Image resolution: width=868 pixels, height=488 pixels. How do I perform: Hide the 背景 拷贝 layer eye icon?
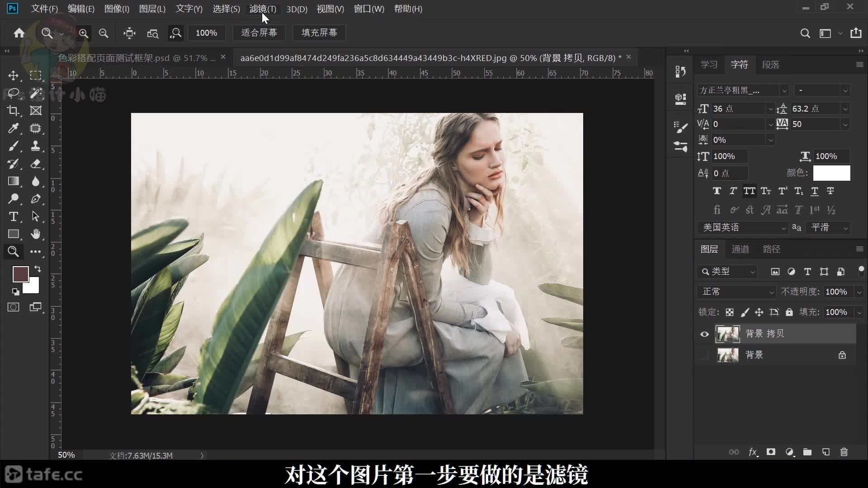click(704, 334)
